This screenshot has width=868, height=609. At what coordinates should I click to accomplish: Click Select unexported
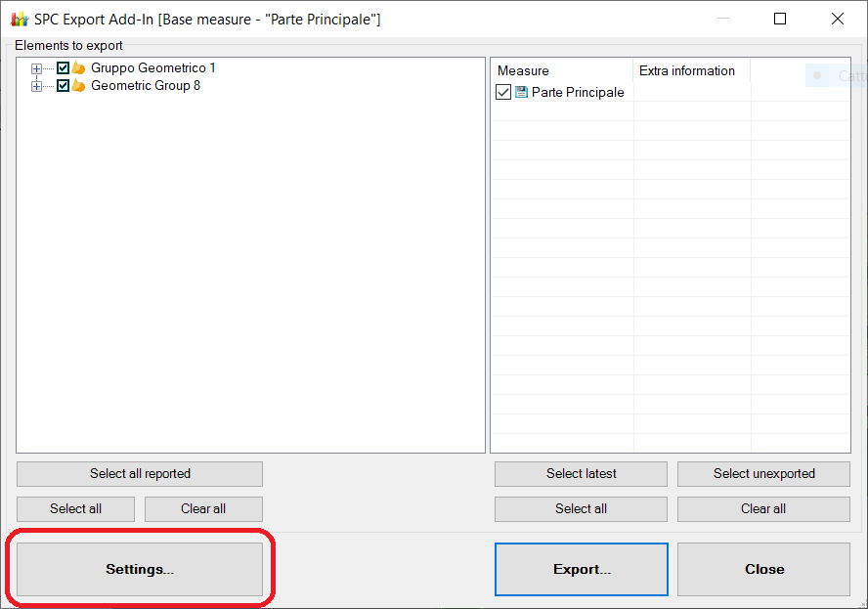(x=763, y=473)
